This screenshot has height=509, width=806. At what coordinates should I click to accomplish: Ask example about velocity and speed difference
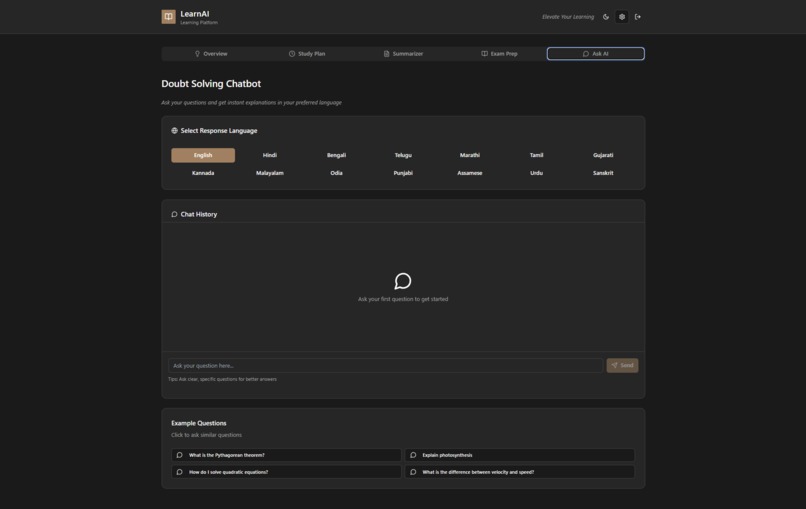519,472
